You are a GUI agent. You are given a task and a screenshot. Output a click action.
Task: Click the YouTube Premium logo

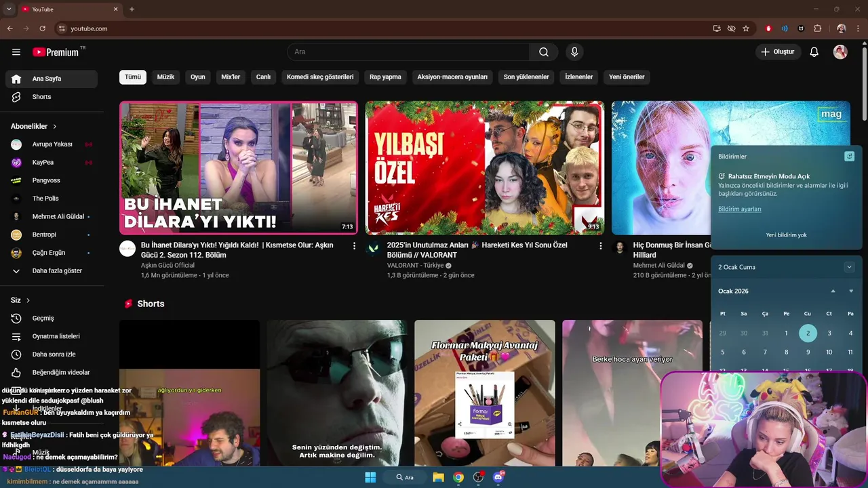56,52
